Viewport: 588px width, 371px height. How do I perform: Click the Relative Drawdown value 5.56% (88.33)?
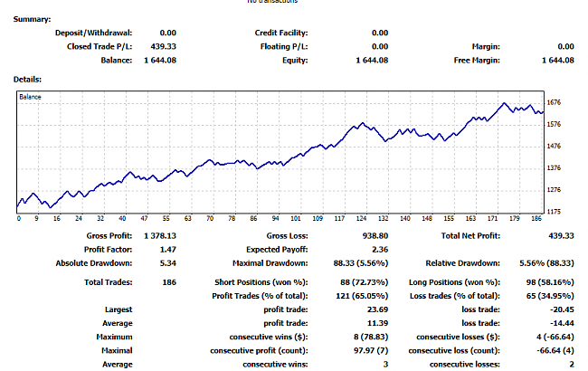point(546,263)
